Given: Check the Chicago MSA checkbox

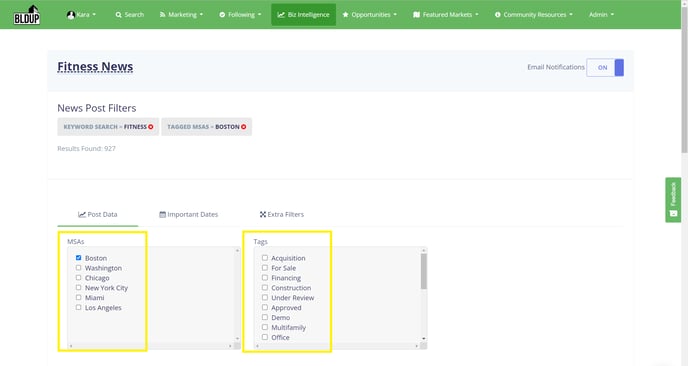Looking at the screenshot, I should point(79,278).
